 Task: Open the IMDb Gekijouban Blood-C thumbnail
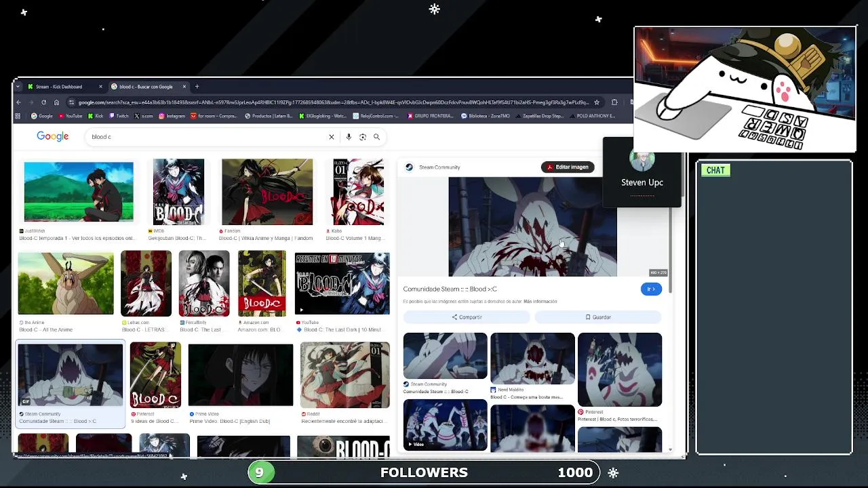click(178, 192)
